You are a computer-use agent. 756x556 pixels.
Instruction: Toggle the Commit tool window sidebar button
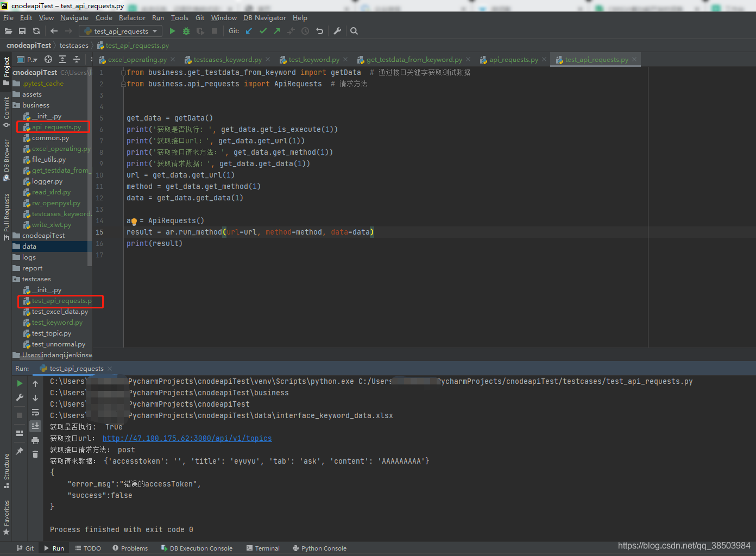click(6, 112)
